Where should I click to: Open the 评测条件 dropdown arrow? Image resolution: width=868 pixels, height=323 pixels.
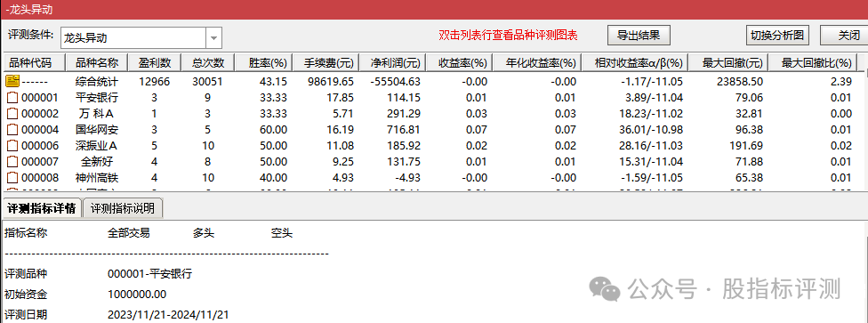click(213, 38)
